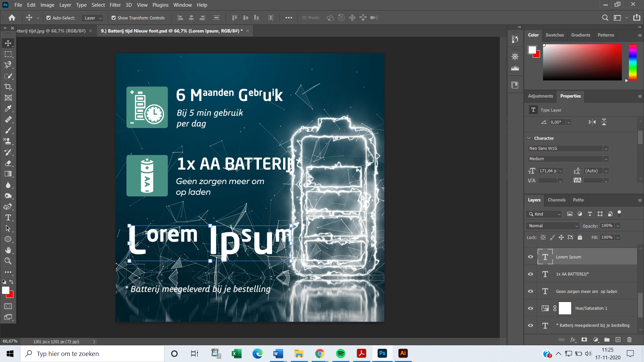Disable Show Transform Controls checkbox
This screenshot has height=362, width=644.
coord(114,17)
